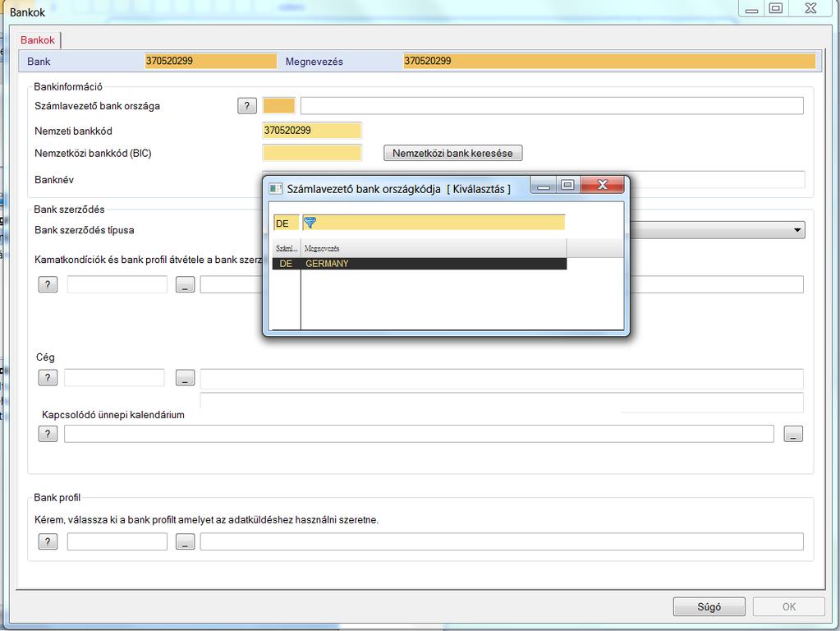This screenshot has height=631, width=840.
Task: Focus the Nemzeti bankkód field
Action: [312, 131]
